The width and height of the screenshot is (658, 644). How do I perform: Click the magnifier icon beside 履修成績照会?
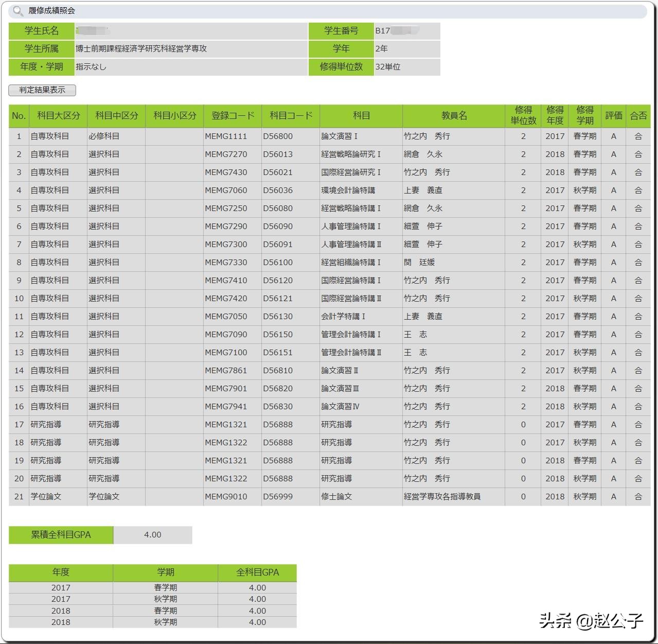[x=18, y=11]
